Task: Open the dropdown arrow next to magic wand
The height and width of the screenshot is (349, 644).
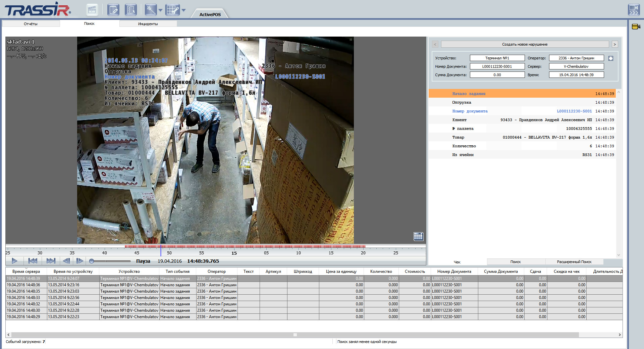Action: point(160,10)
